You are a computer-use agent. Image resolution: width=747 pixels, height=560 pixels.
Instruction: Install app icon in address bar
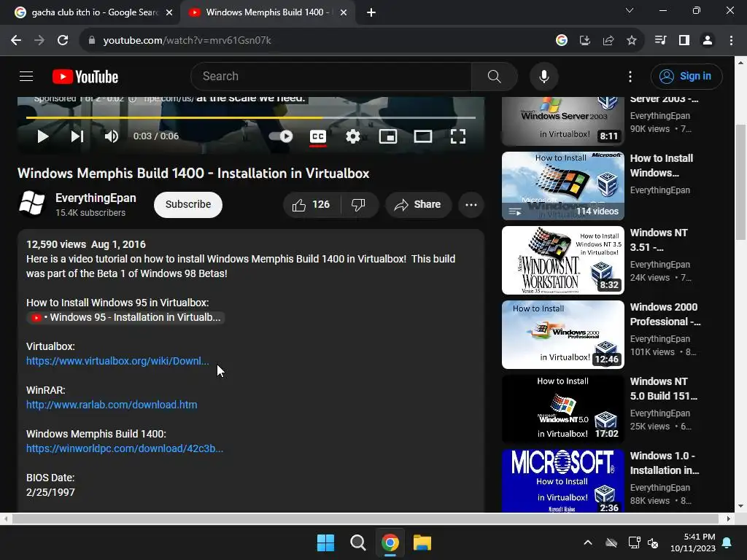coord(584,41)
